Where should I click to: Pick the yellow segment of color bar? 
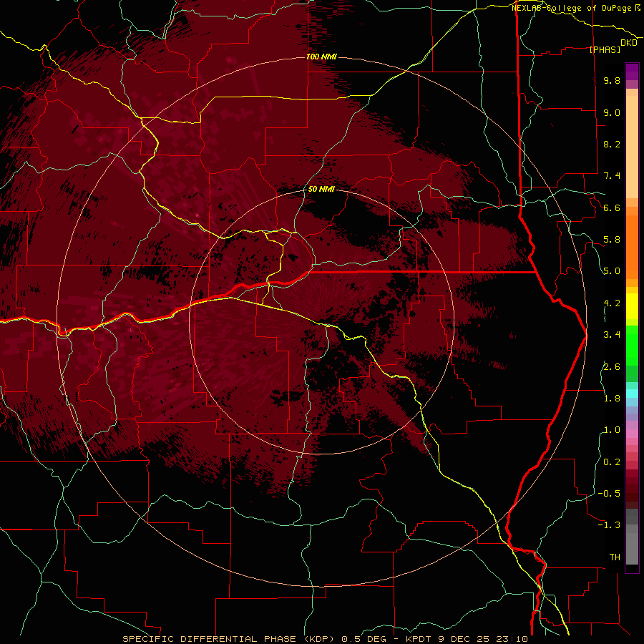[x=632, y=306]
